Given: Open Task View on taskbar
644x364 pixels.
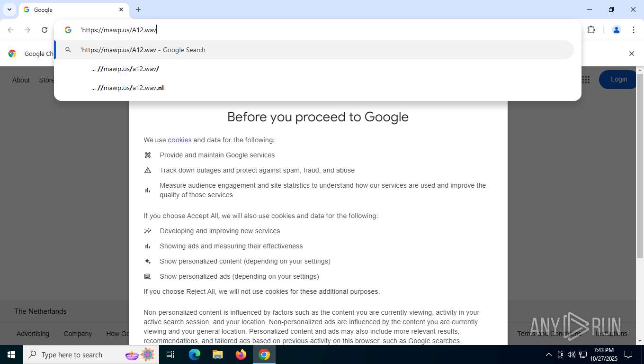Looking at the screenshot, I should (x=170, y=355).
